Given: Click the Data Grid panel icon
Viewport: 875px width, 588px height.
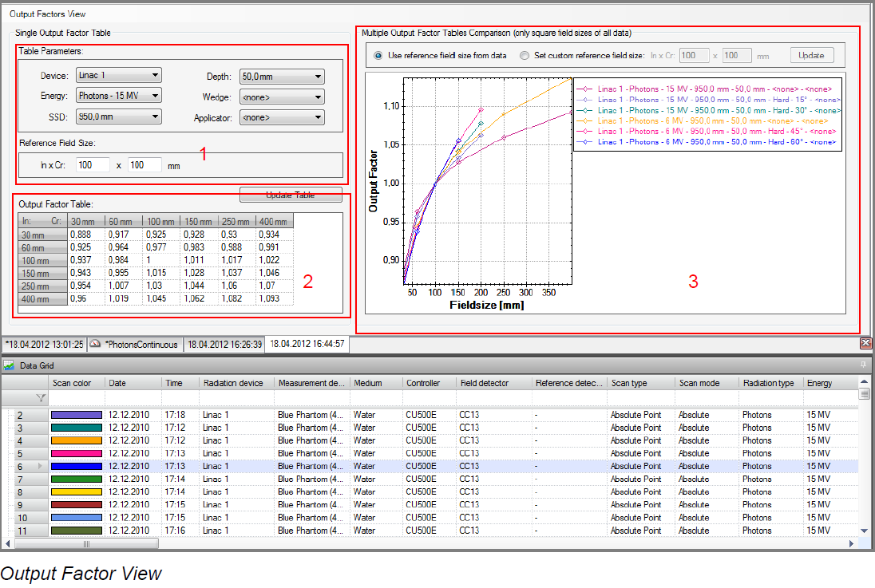Looking at the screenshot, I should 10,365.
